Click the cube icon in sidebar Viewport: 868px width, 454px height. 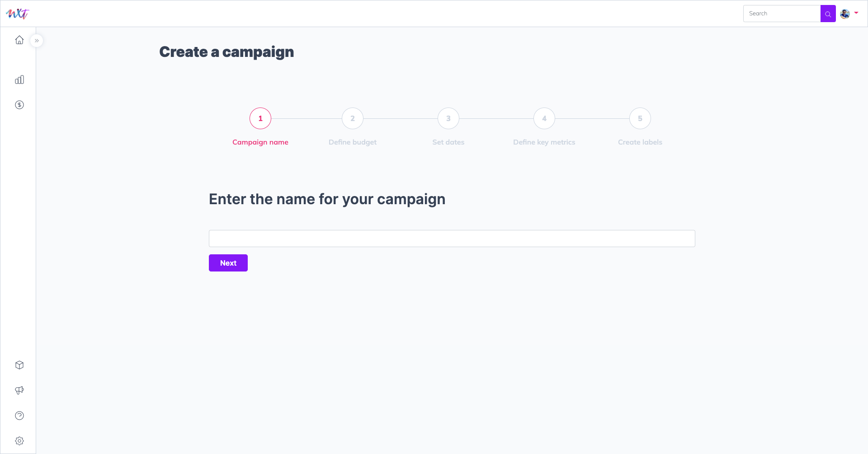pos(19,365)
